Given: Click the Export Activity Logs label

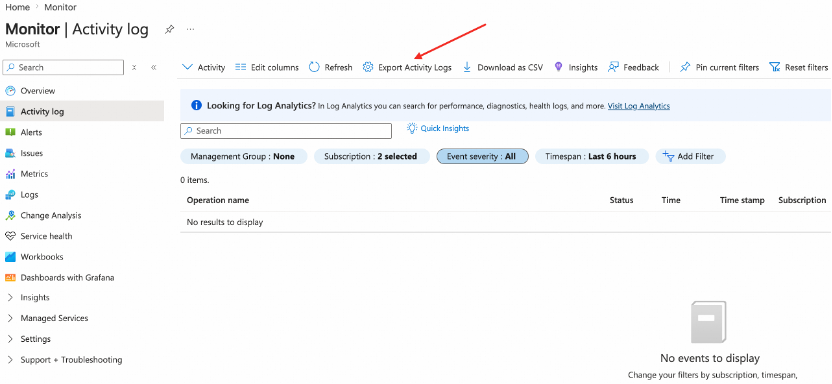Looking at the screenshot, I should [415, 67].
